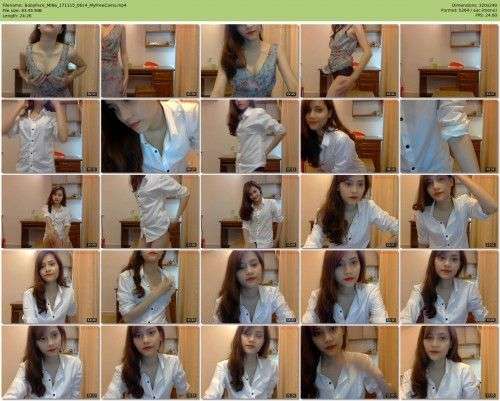
Task: Click the last thumbnail in the fourth row
Action: (449, 287)
